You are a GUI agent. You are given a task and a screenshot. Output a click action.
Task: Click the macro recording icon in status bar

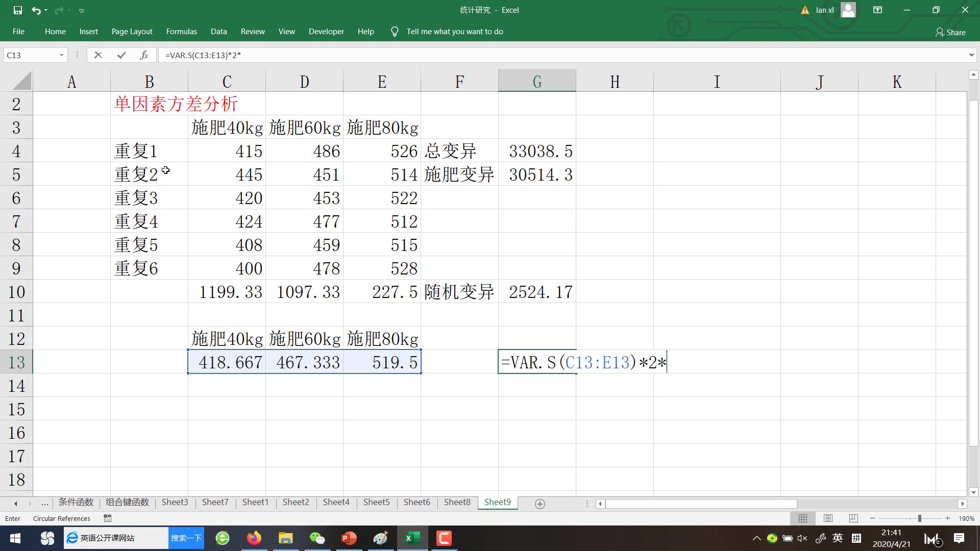click(x=107, y=518)
